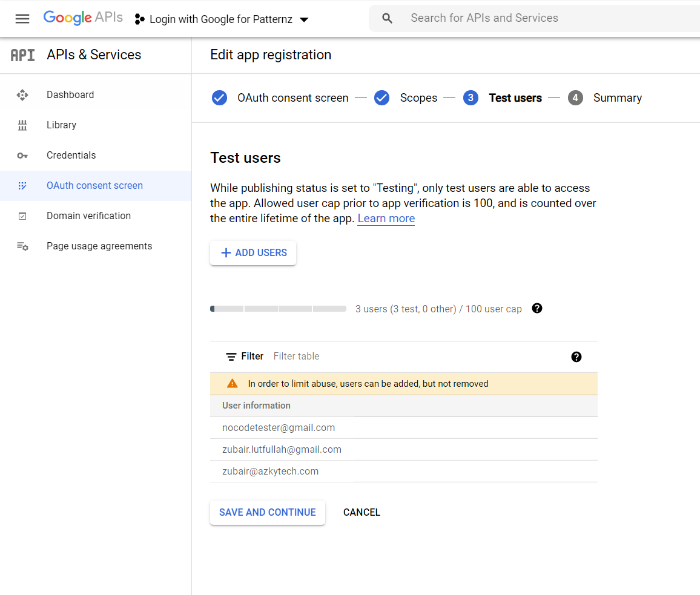Click help icon beside user cap
The width and height of the screenshot is (700, 595).
pyautogui.click(x=537, y=308)
